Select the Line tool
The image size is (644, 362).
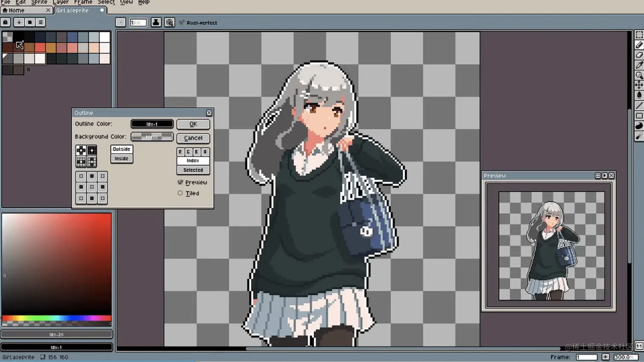tap(639, 106)
